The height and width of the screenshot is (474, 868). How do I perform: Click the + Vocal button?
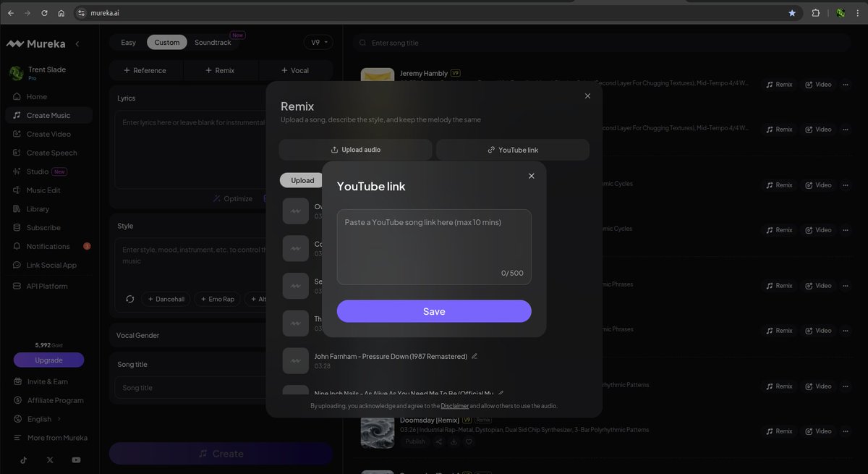point(295,70)
